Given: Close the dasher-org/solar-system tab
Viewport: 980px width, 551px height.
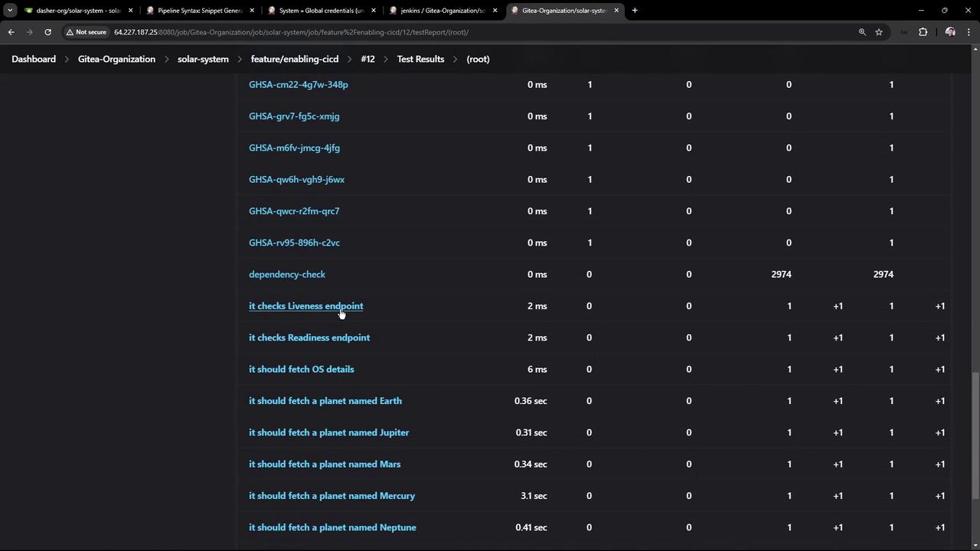Looking at the screenshot, I should click(x=130, y=11).
